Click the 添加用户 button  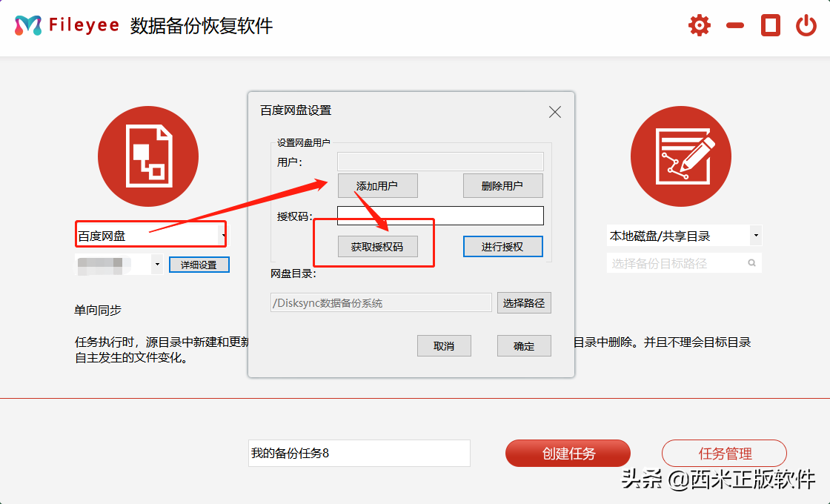(377, 186)
